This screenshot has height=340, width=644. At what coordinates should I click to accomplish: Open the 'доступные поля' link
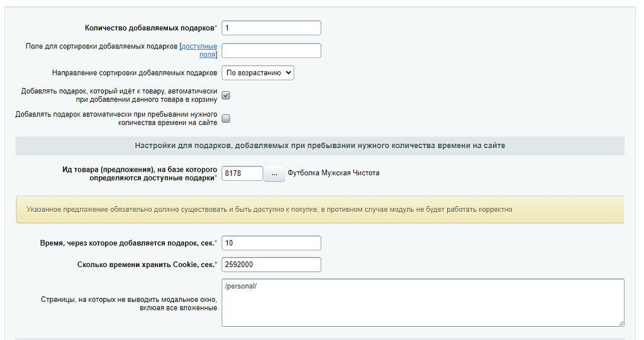click(199, 47)
